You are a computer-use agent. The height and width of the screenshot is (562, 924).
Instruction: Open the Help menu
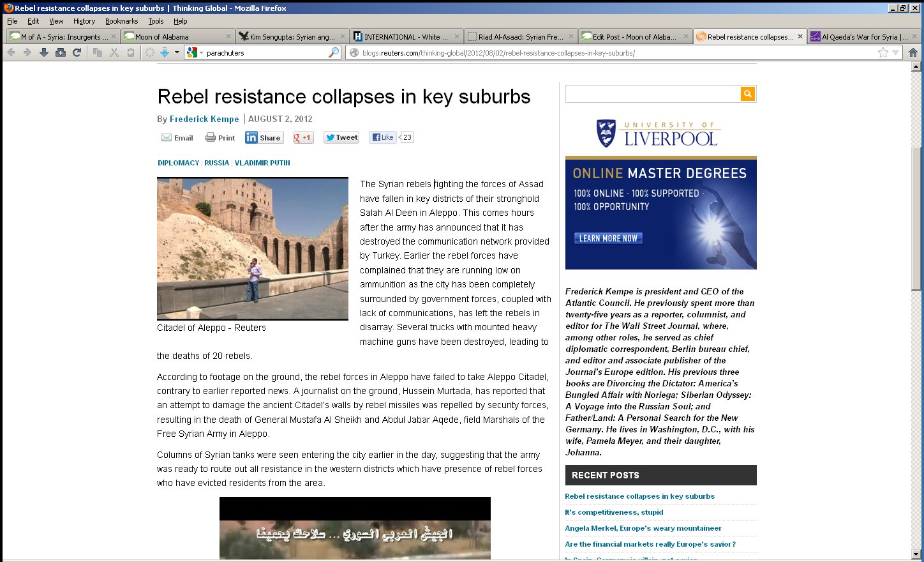coord(181,21)
